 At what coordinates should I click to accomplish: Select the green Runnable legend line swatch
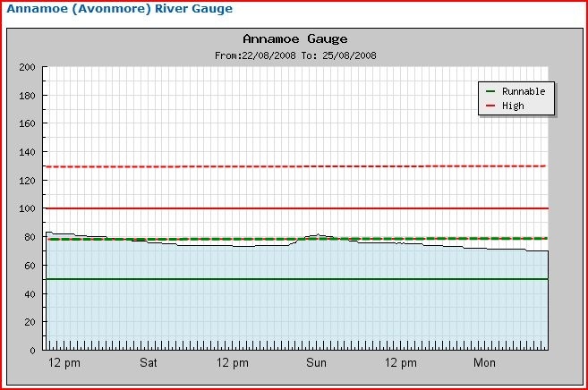click(490, 91)
